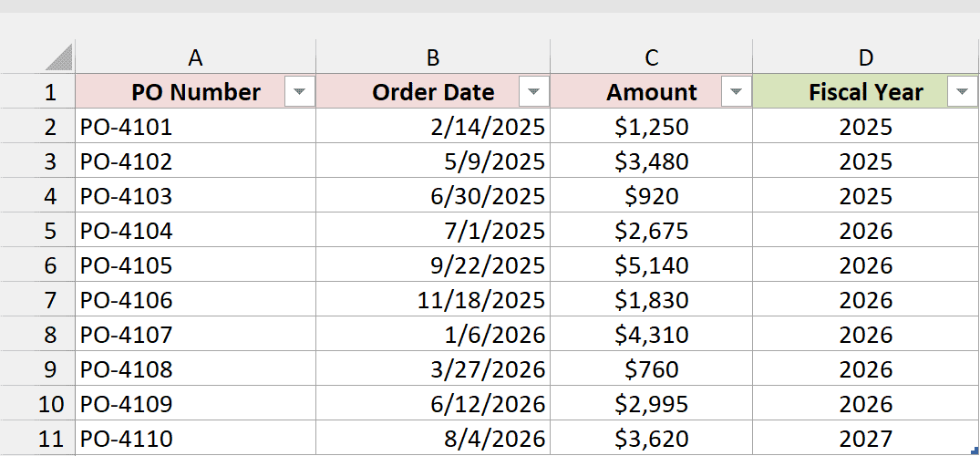Select the amount cell $1,250
The image size is (980, 456).
(x=651, y=127)
